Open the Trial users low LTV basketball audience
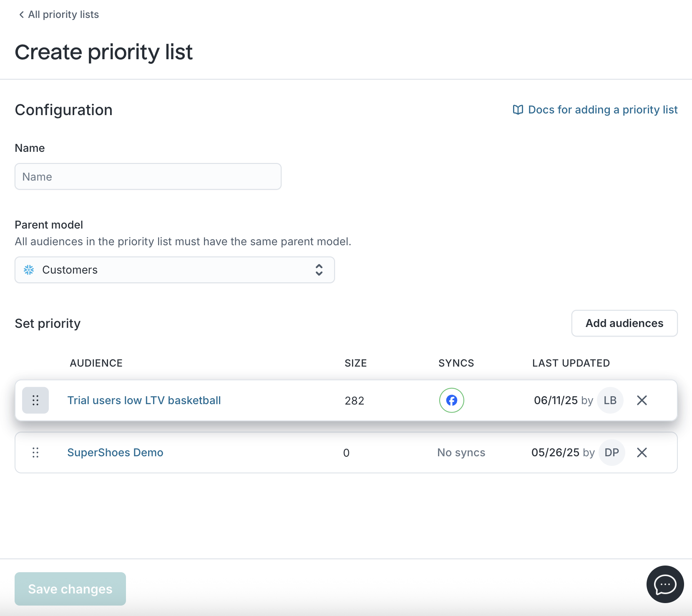This screenshot has width=692, height=616. point(144,400)
